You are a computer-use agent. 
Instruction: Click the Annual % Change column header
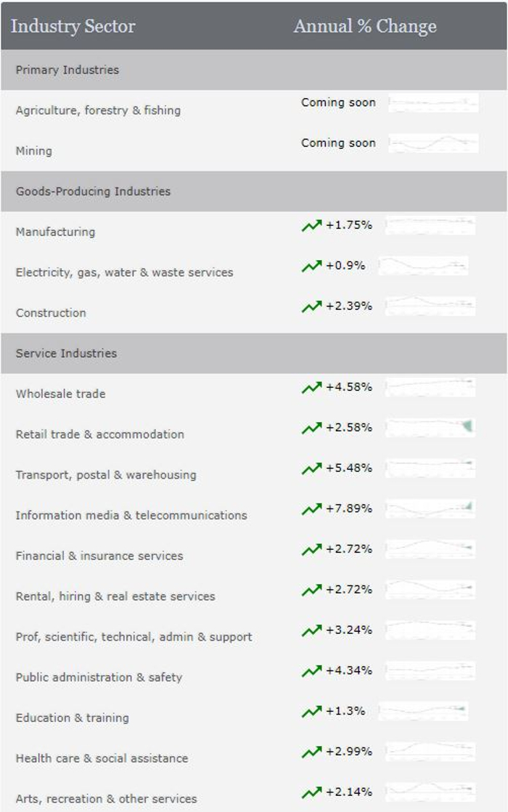click(365, 26)
